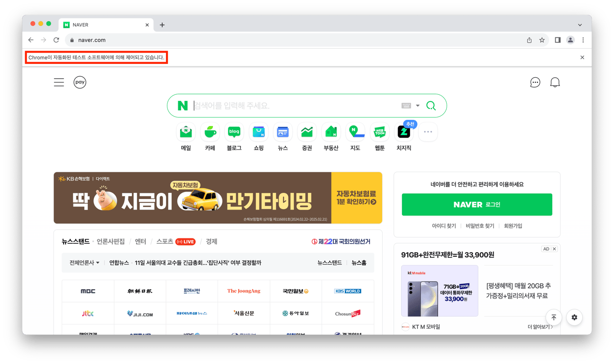Open the virtual keyboard icon in search box
614x364 pixels.
pyautogui.click(x=406, y=106)
